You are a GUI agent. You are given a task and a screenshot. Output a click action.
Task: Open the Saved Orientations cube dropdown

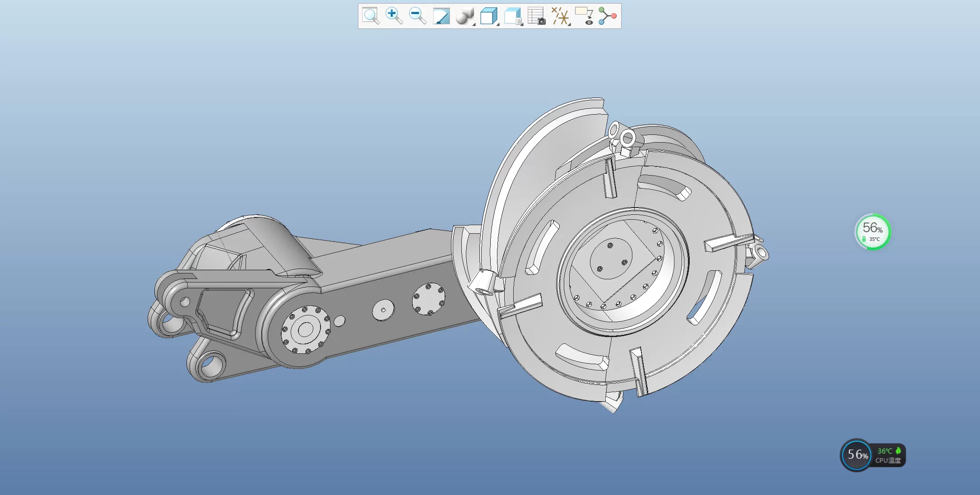pos(489,16)
